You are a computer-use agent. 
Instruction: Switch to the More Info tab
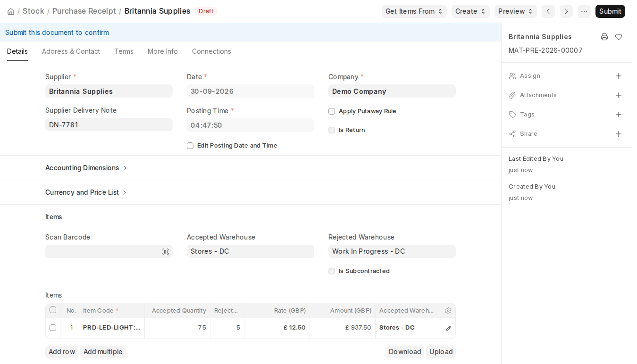pyautogui.click(x=163, y=51)
